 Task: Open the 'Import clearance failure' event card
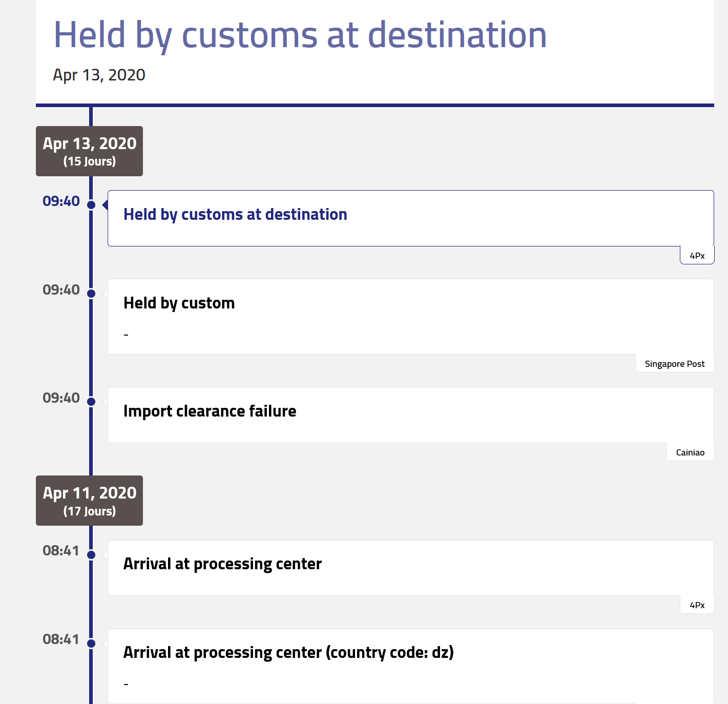click(x=411, y=415)
